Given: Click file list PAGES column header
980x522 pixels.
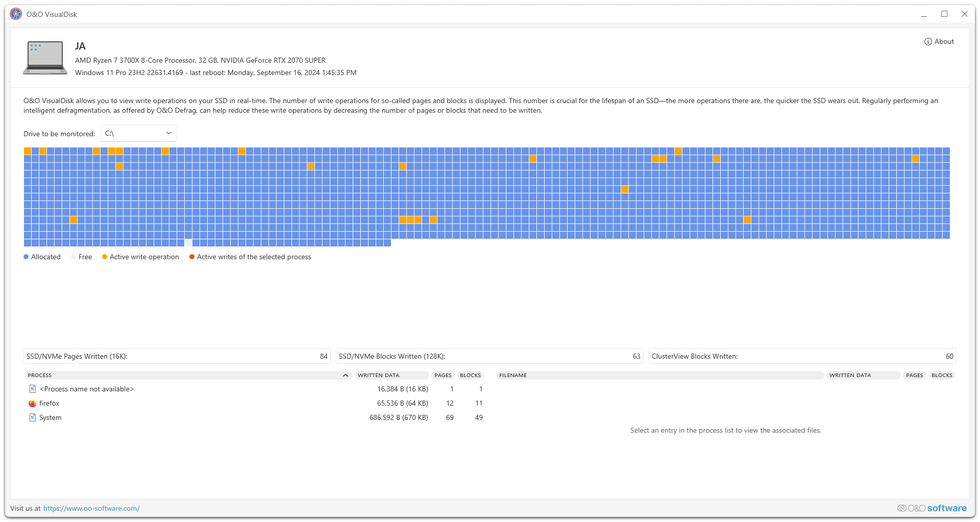Looking at the screenshot, I should [915, 375].
